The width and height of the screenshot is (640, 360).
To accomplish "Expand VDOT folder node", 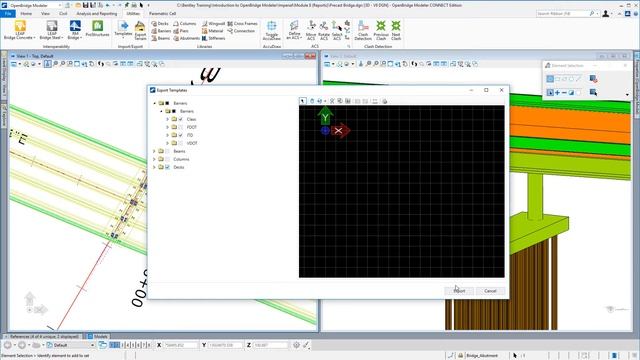I will tap(167, 143).
